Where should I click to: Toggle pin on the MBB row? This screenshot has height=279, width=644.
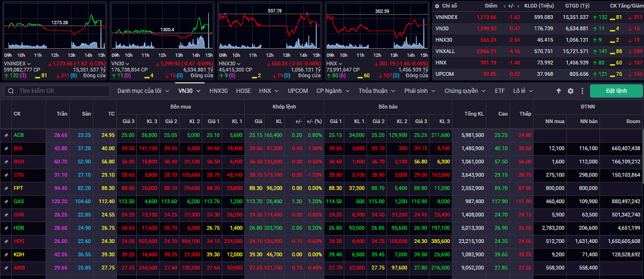point(6,267)
